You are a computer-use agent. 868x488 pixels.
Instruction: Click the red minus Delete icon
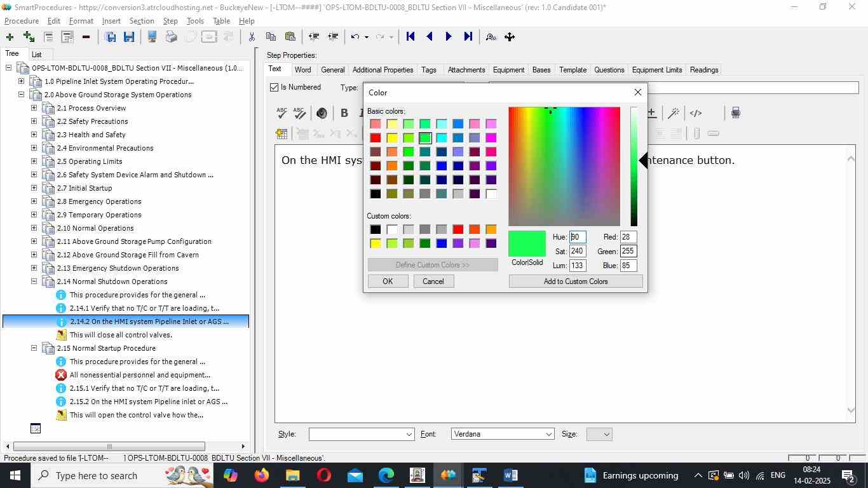[x=86, y=37]
